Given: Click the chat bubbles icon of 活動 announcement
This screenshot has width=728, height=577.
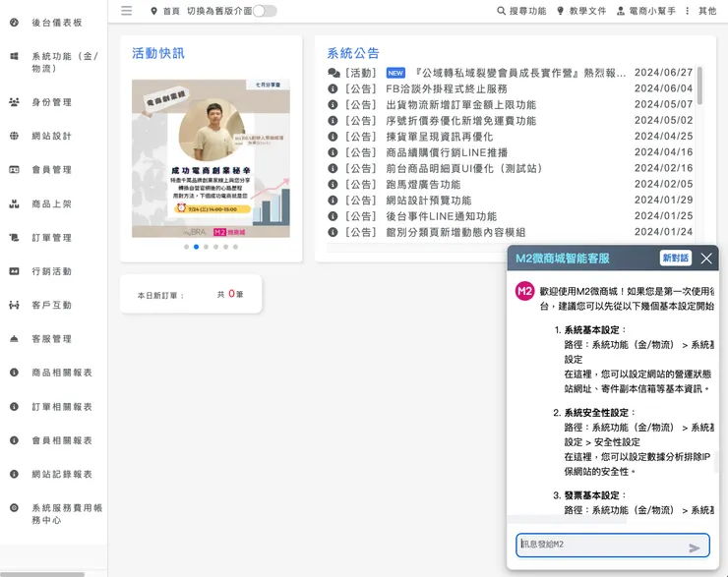Looking at the screenshot, I should (334, 73).
